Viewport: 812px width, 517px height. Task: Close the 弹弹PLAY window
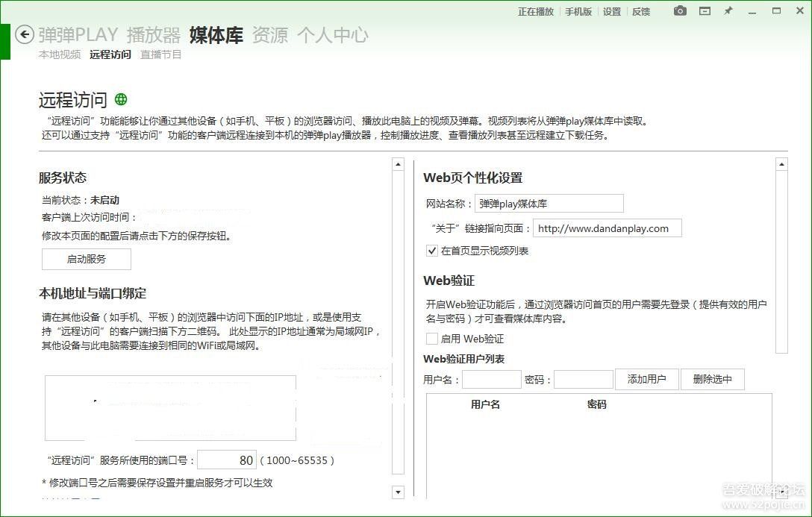coord(799,11)
